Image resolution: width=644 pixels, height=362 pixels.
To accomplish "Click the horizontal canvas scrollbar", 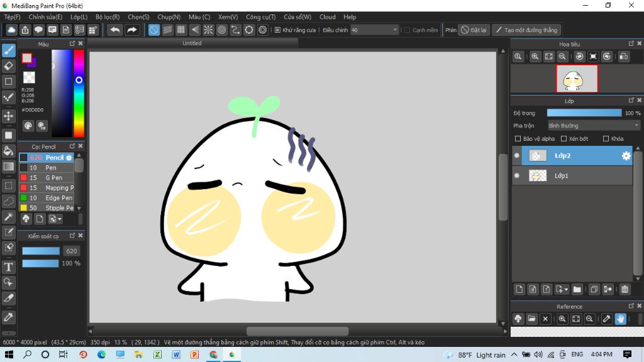I will click(x=297, y=331).
